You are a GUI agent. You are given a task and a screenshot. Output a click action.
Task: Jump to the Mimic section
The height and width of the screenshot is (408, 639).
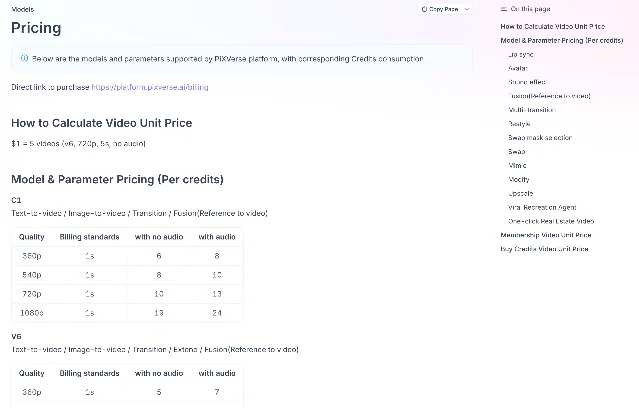[518, 165]
